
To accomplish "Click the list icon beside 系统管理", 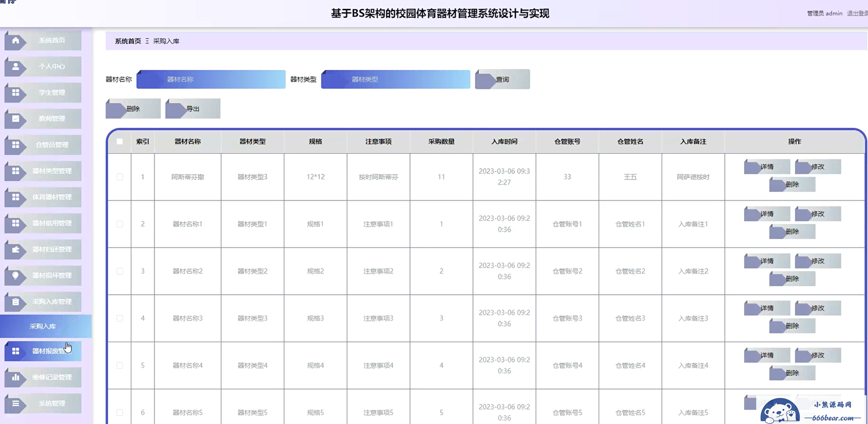I will coord(16,403).
